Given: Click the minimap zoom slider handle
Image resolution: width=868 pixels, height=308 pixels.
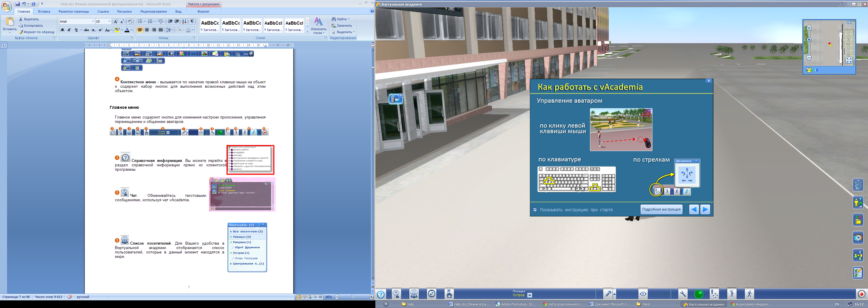Looking at the screenshot, I should tap(809, 40).
